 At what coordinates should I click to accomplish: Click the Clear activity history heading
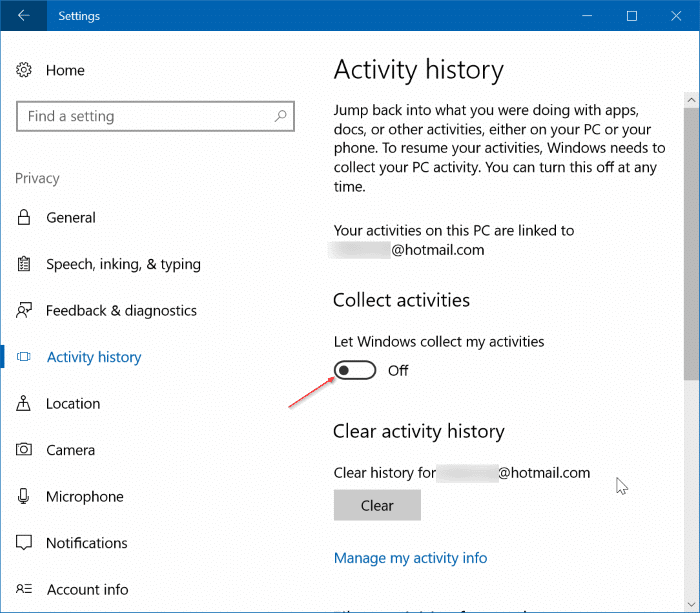coord(419,431)
